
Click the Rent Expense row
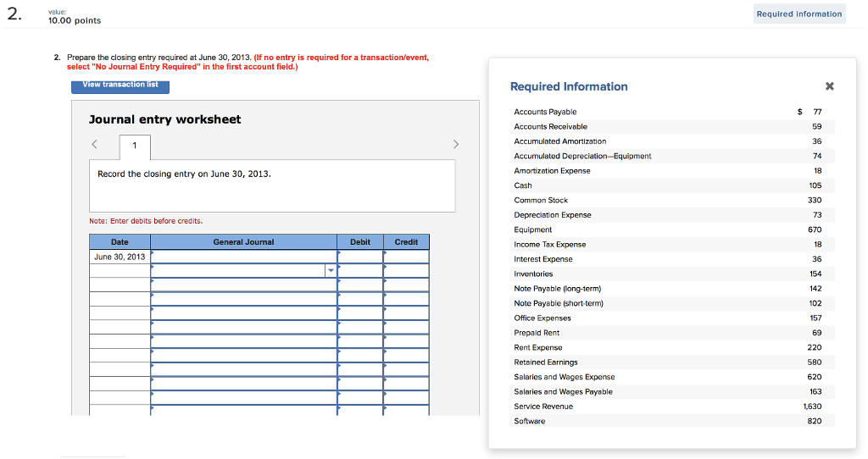672,347
